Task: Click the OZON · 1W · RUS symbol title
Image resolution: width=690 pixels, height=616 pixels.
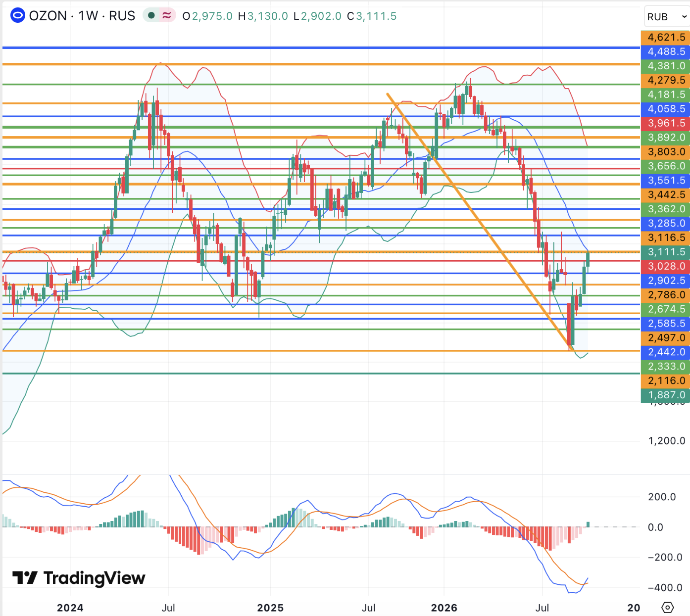Action: 82,16
